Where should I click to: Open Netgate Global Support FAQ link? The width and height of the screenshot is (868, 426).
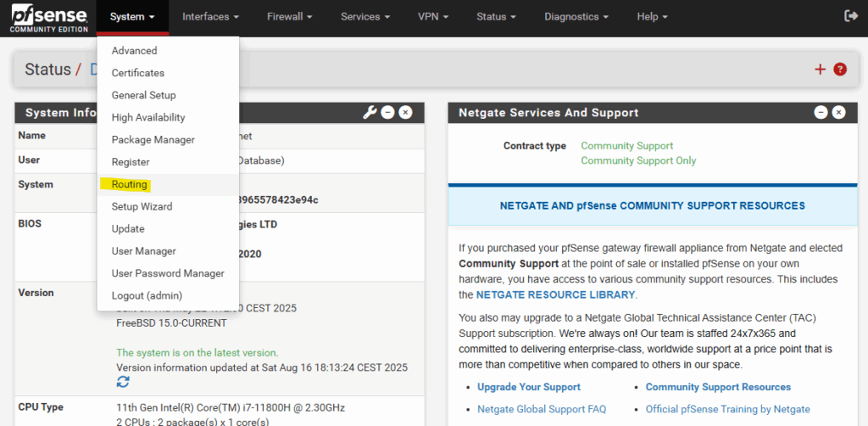click(542, 409)
